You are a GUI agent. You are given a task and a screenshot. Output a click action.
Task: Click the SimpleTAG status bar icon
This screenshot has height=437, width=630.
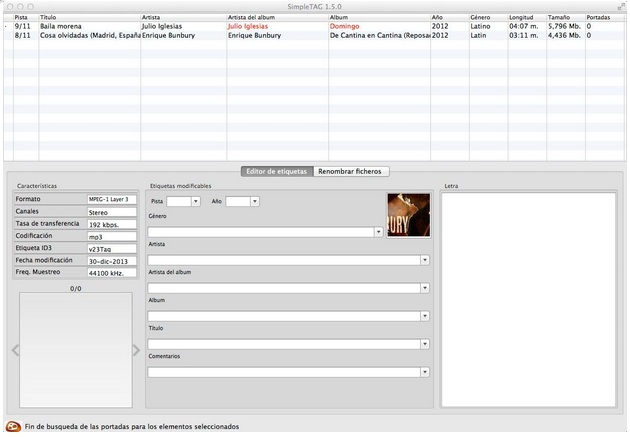(13, 426)
